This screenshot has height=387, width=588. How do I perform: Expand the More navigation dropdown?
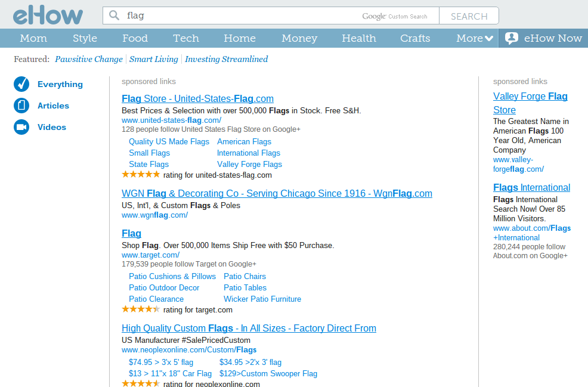pyautogui.click(x=474, y=38)
